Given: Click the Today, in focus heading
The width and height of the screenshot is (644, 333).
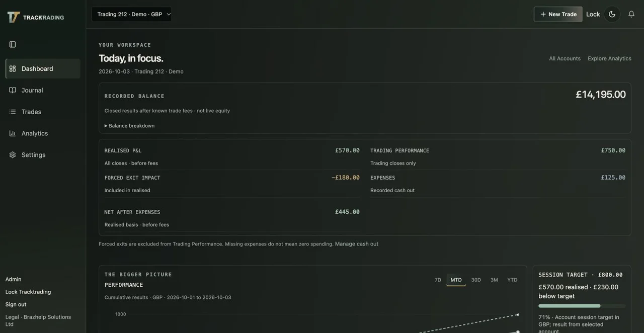Looking at the screenshot, I should [x=131, y=58].
